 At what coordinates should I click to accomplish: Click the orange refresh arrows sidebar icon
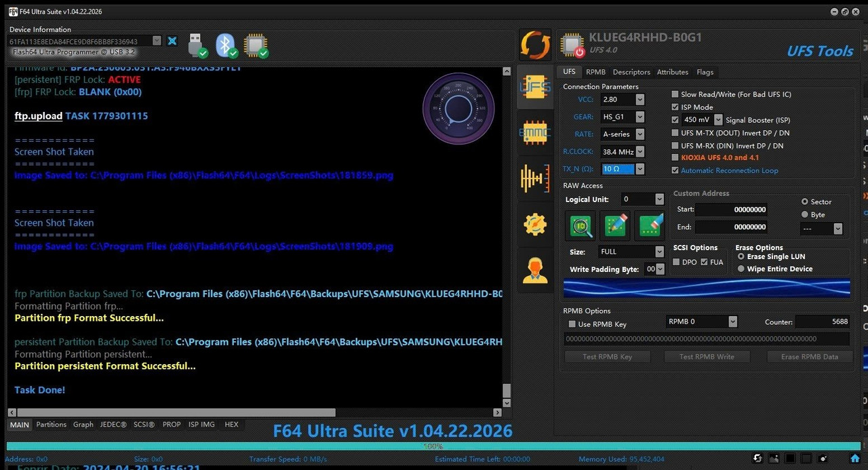535,45
